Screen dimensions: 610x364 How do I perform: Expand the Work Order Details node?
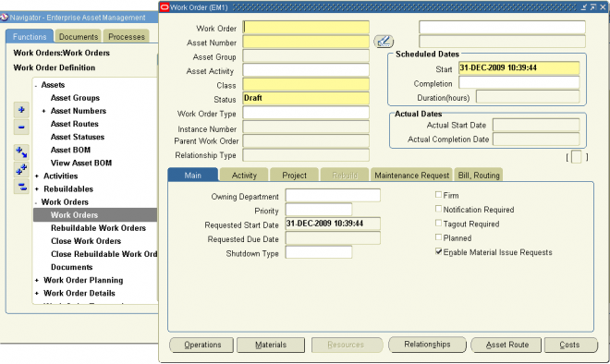pyautogui.click(x=37, y=294)
